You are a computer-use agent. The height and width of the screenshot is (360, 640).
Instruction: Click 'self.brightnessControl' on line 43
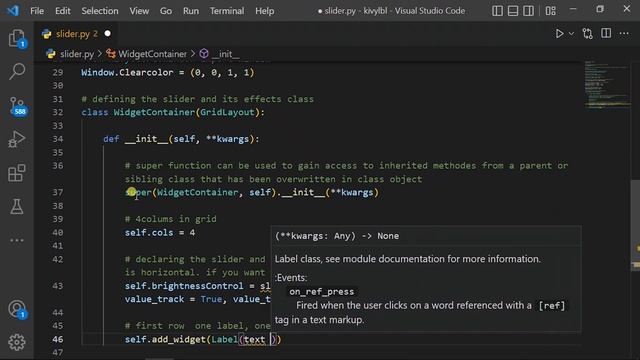(184, 286)
